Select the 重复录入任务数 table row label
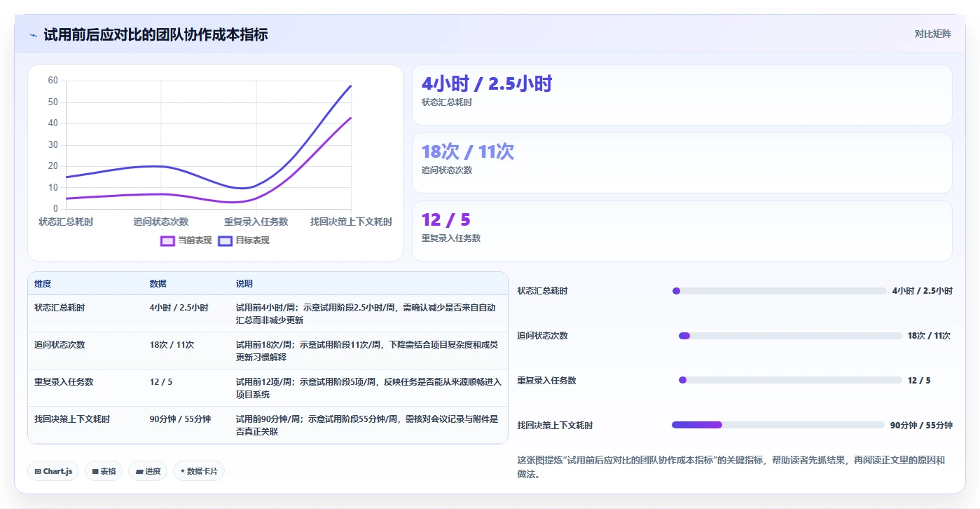This screenshot has height=509, width=980. tap(64, 382)
